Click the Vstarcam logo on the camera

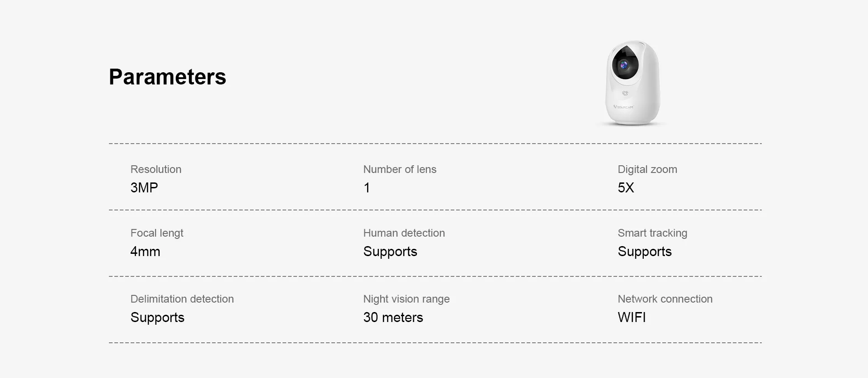[624, 107]
